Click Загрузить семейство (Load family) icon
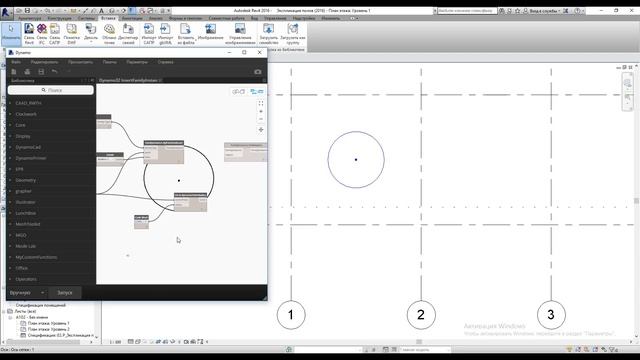The image size is (640, 360). (269, 33)
